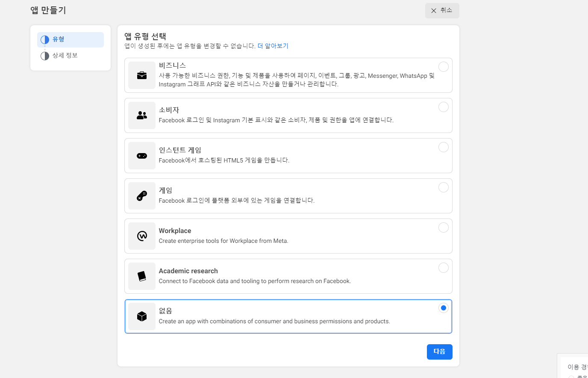
Task: Select the 소비자 radio button
Action: (444, 107)
